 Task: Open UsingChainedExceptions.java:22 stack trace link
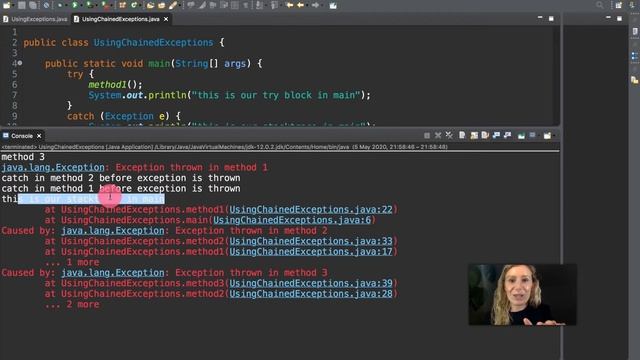[x=311, y=209]
